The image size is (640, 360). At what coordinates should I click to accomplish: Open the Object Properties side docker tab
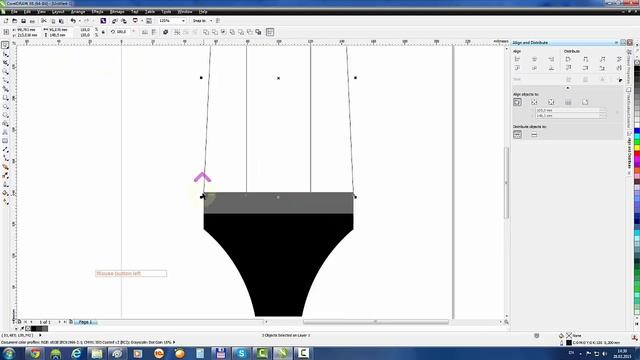pos(629,68)
